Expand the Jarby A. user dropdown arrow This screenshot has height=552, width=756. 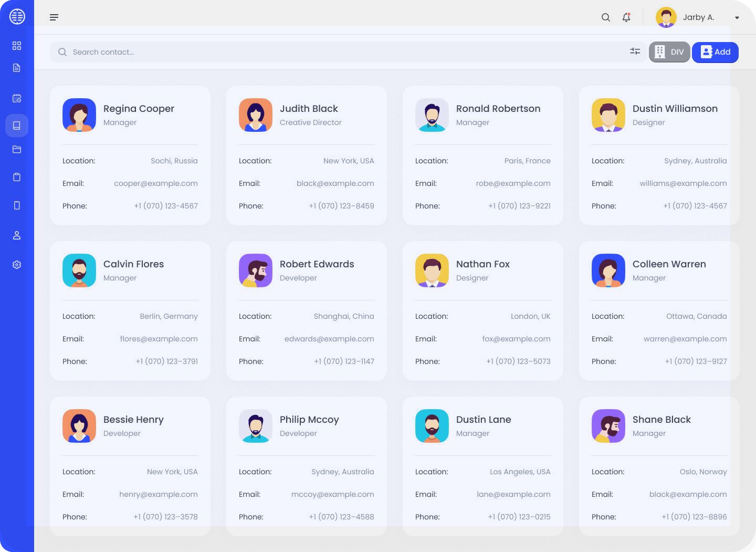(737, 18)
